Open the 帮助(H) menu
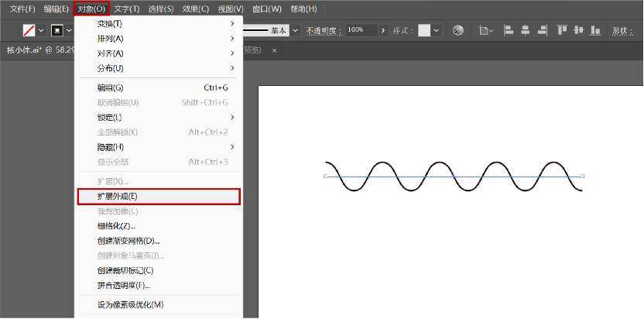The image size is (644, 319). click(303, 9)
